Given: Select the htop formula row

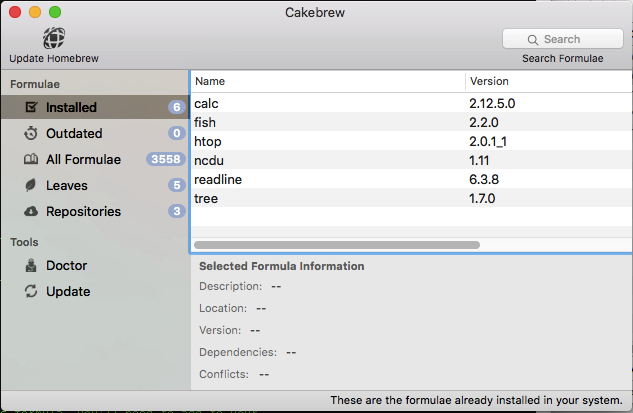Looking at the screenshot, I should (411, 141).
